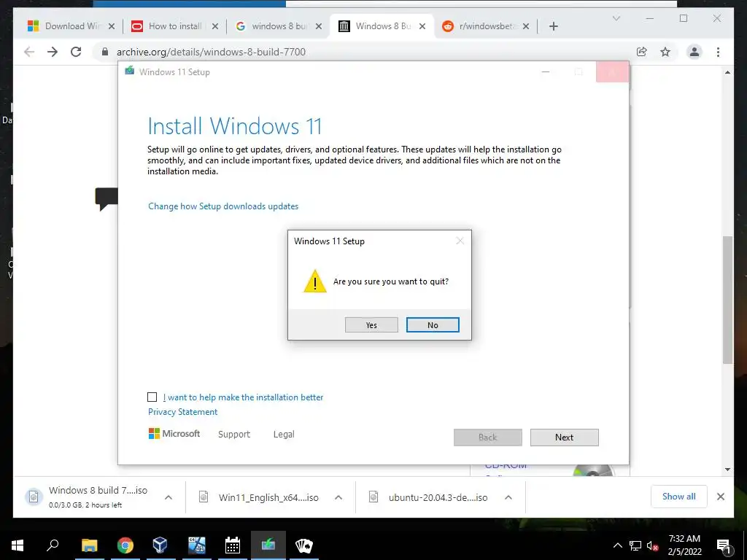
Task: Open Google Chrome from the taskbar
Action: click(125, 545)
